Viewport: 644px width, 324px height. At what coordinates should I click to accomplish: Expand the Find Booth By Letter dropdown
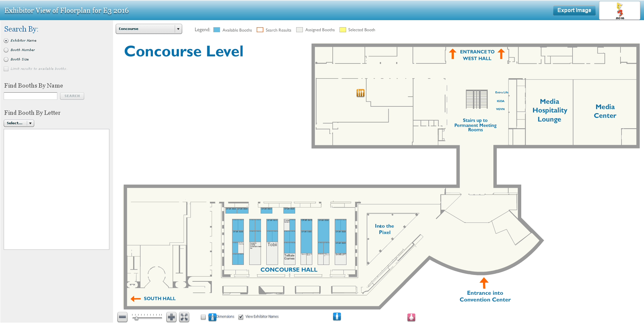click(x=19, y=123)
